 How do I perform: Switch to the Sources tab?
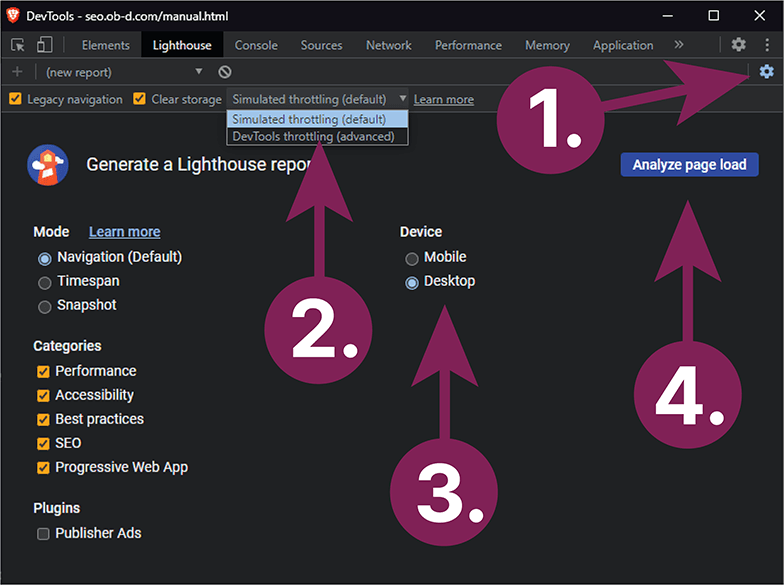click(322, 45)
